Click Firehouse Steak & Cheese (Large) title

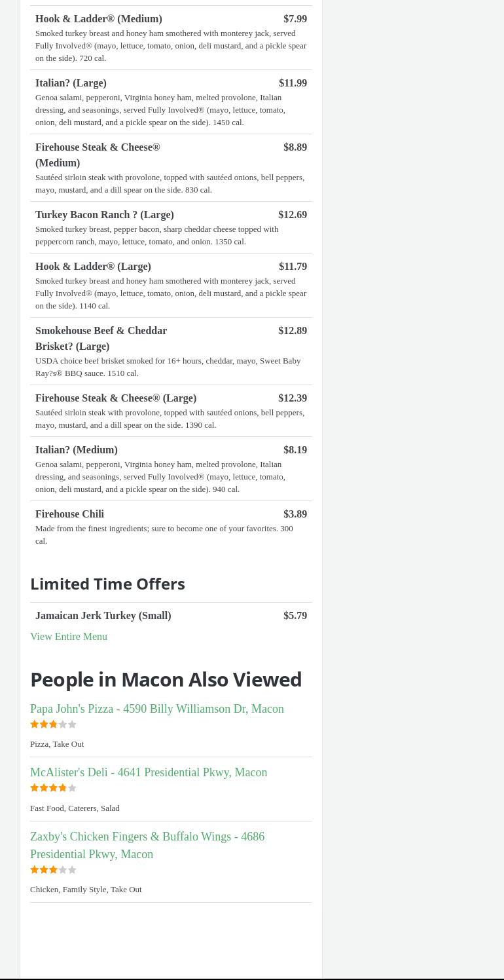pyautogui.click(x=116, y=398)
